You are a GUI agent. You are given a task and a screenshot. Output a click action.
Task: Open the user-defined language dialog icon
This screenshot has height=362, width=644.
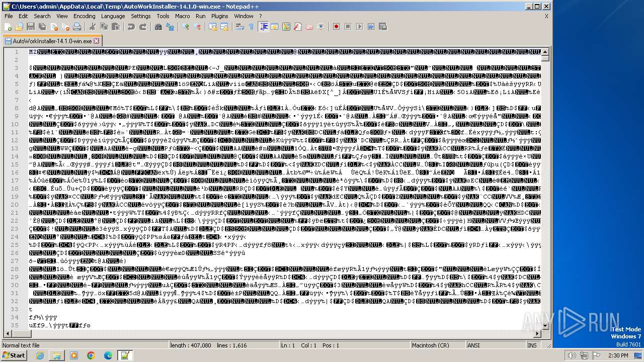tap(274, 27)
